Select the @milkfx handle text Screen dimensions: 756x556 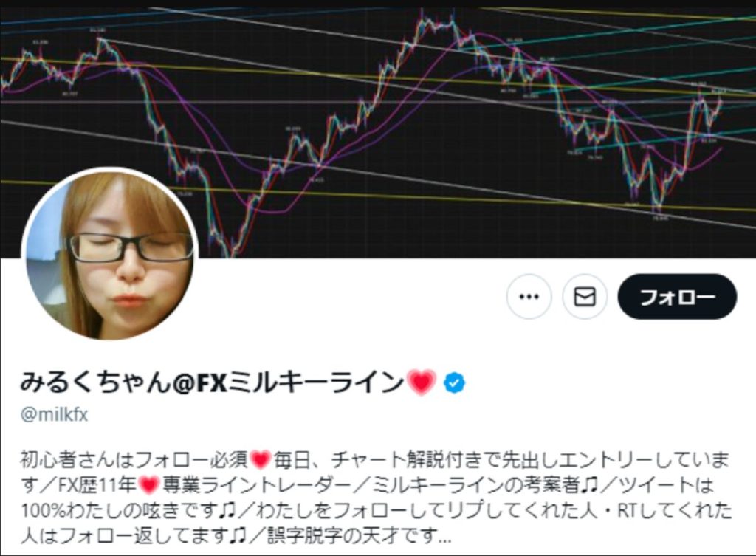[54, 415]
